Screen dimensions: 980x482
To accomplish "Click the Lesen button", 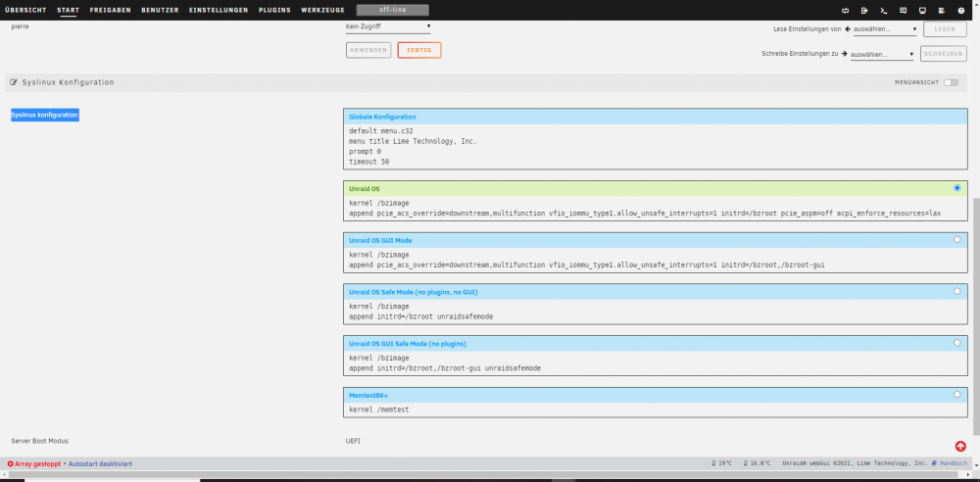I will [945, 29].
